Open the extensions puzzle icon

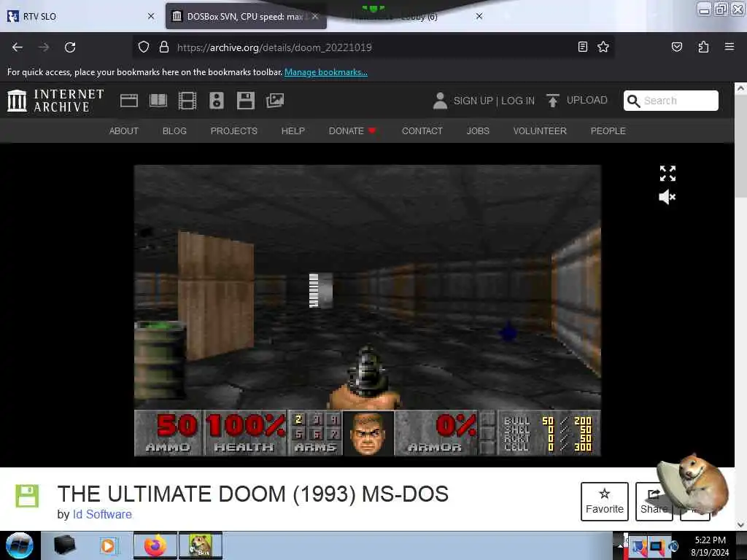[x=703, y=47]
